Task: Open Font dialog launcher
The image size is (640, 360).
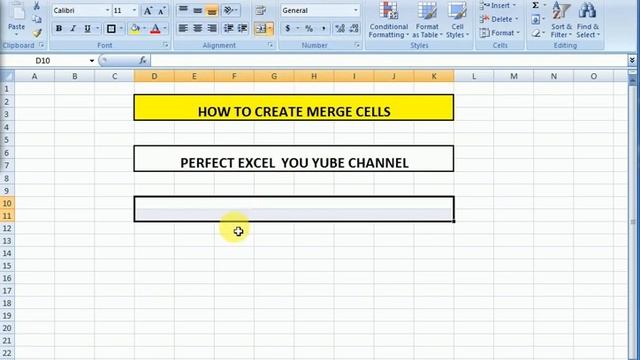Action: (165, 45)
